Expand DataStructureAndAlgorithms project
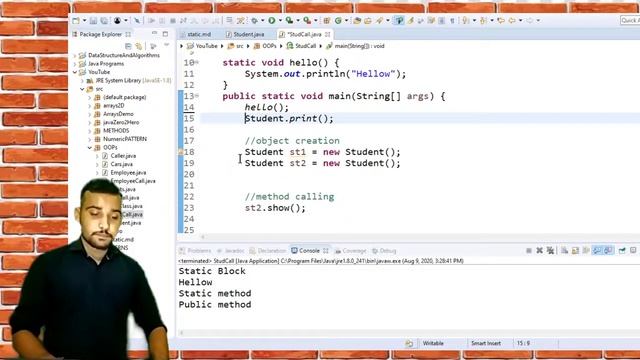The width and height of the screenshot is (640, 360). pyautogui.click(x=75, y=56)
